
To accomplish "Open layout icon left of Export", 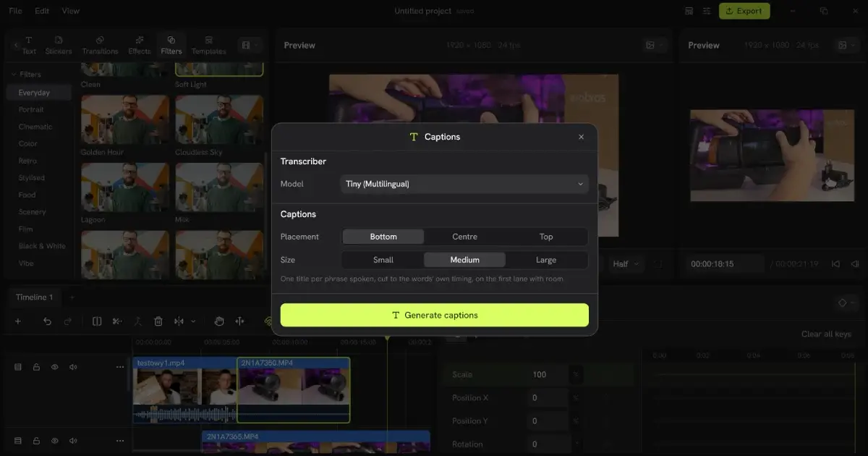I will [689, 11].
